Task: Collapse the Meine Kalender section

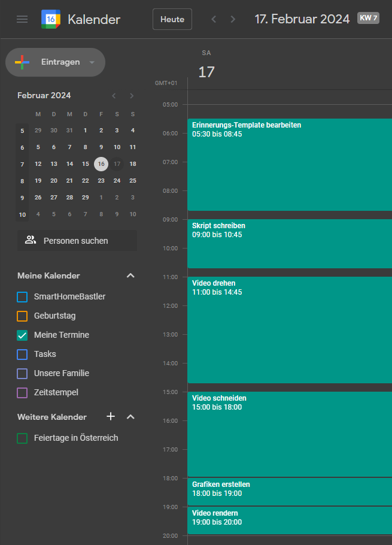Action: 130,275
